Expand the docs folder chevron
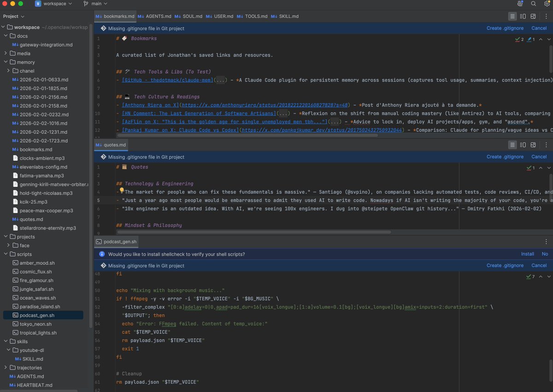553x392 pixels. tap(6, 36)
